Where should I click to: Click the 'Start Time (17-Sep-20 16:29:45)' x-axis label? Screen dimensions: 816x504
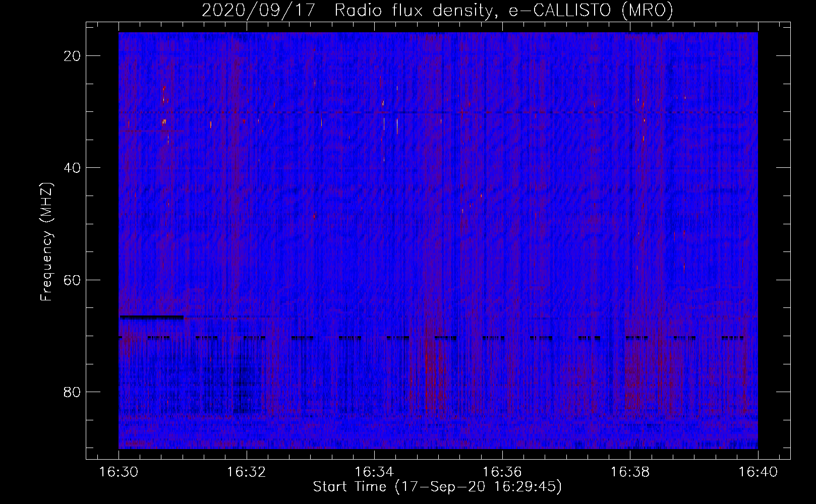click(x=438, y=487)
